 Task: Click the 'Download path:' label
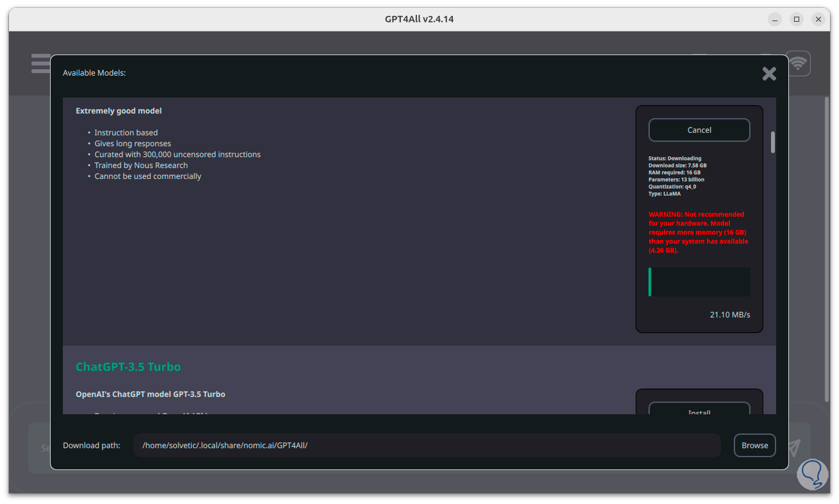tap(92, 446)
